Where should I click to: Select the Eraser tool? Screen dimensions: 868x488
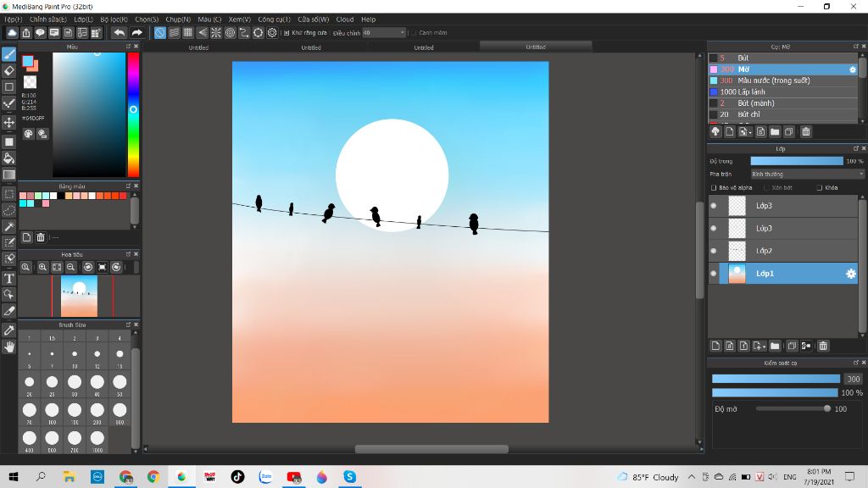pyautogui.click(x=8, y=70)
